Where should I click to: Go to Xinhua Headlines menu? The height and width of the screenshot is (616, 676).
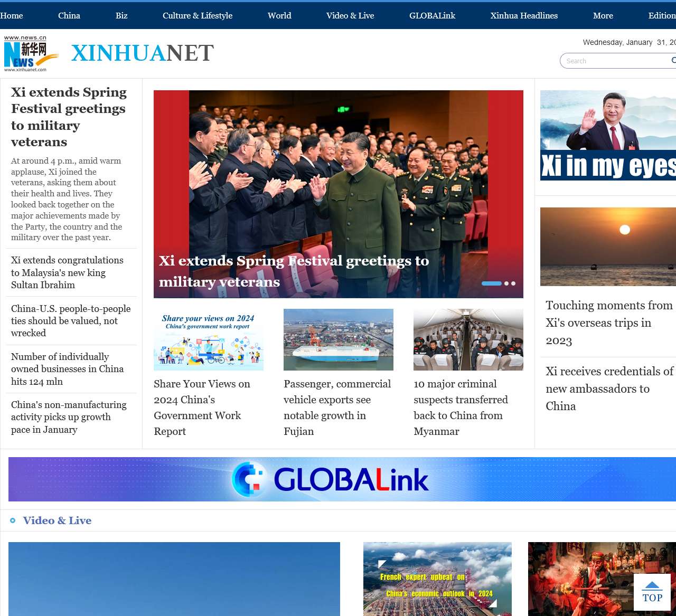click(524, 15)
